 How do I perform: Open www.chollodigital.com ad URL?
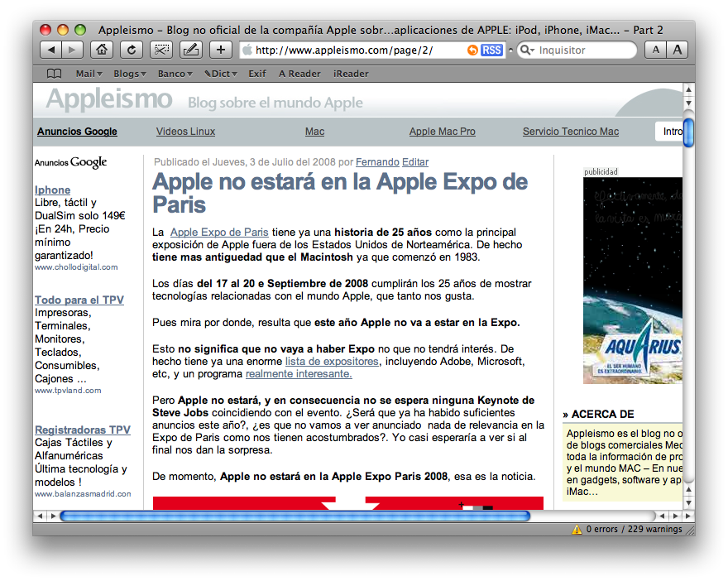[x=76, y=267]
